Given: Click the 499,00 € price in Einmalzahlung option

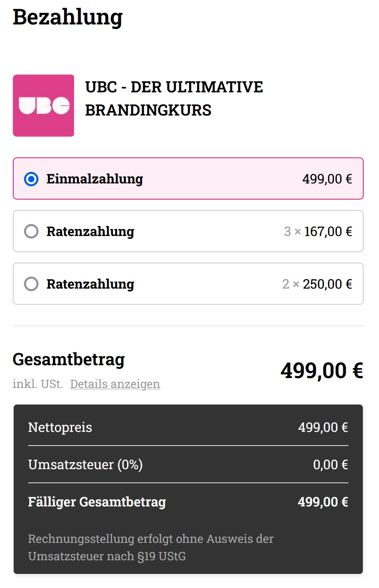Looking at the screenshot, I should coord(327,179).
